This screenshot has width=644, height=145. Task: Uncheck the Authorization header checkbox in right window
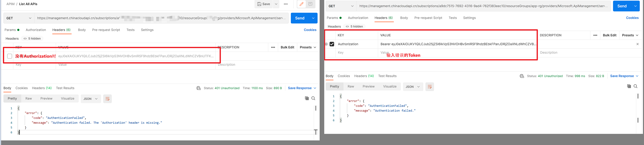coord(332,44)
